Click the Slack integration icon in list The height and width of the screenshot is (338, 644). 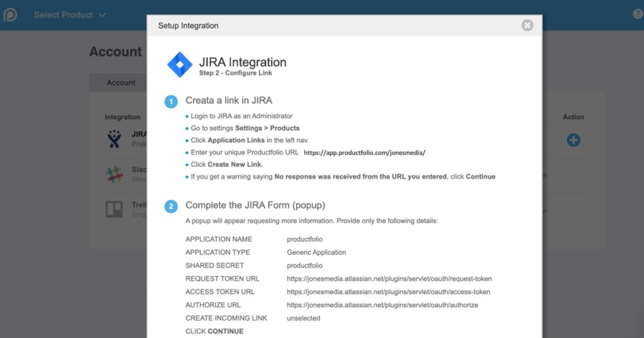coord(114,174)
